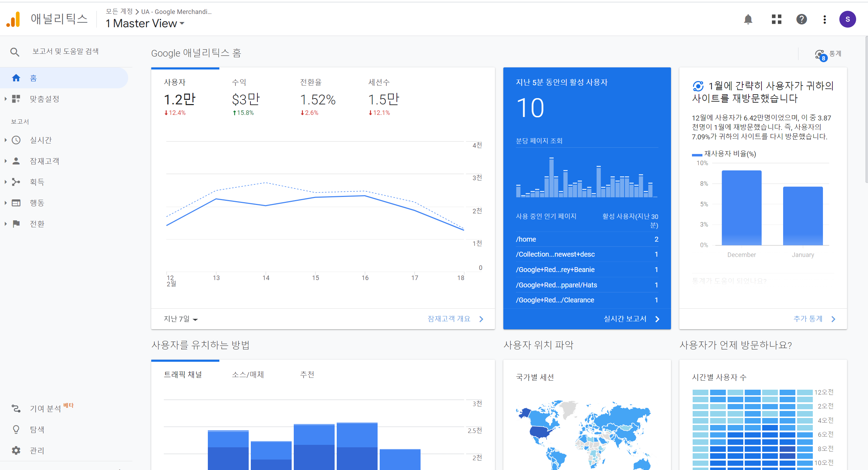Expand the 잠재고객 report section

click(x=44, y=161)
